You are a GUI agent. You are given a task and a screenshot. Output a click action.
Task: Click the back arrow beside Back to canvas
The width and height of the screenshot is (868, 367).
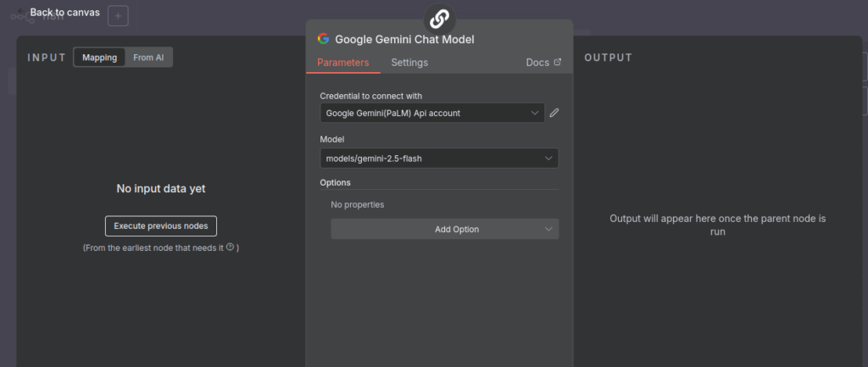click(x=21, y=12)
